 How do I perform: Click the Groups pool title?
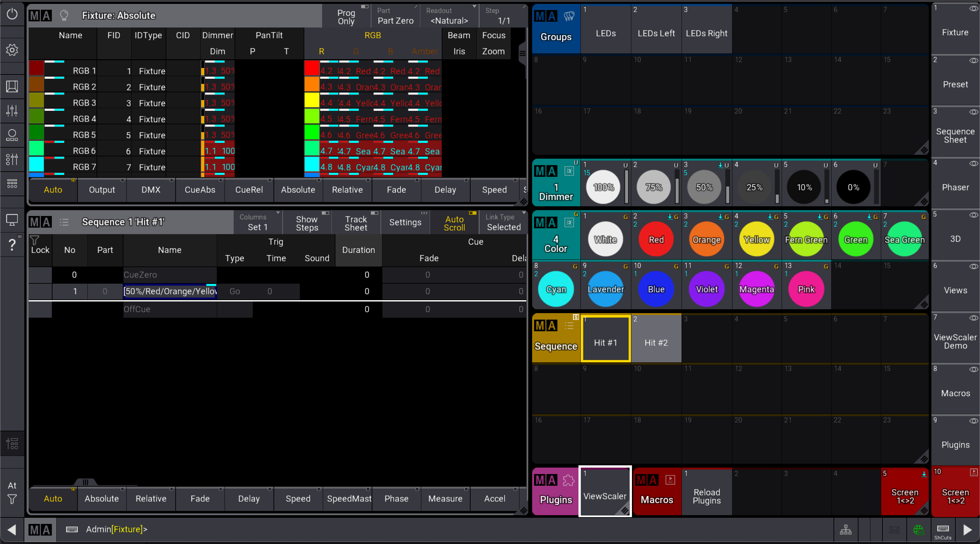(556, 28)
